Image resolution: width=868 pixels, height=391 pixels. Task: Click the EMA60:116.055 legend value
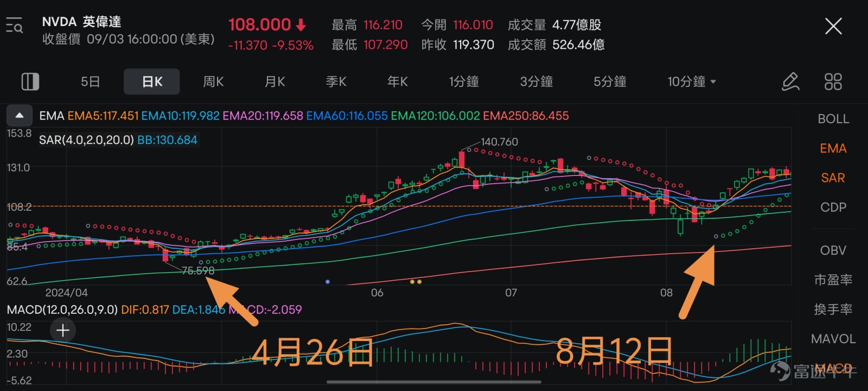pyautogui.click(x=347, y=116)
